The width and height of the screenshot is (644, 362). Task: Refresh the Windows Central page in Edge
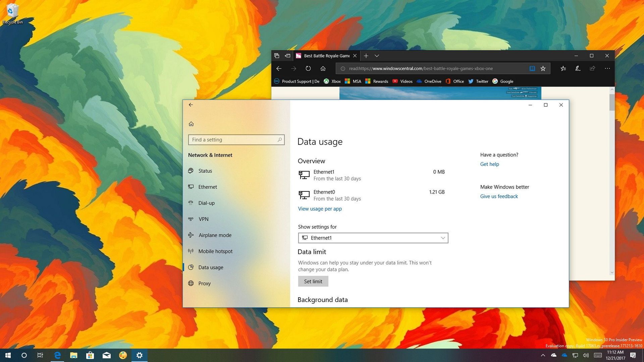click(x=308, y=68)
